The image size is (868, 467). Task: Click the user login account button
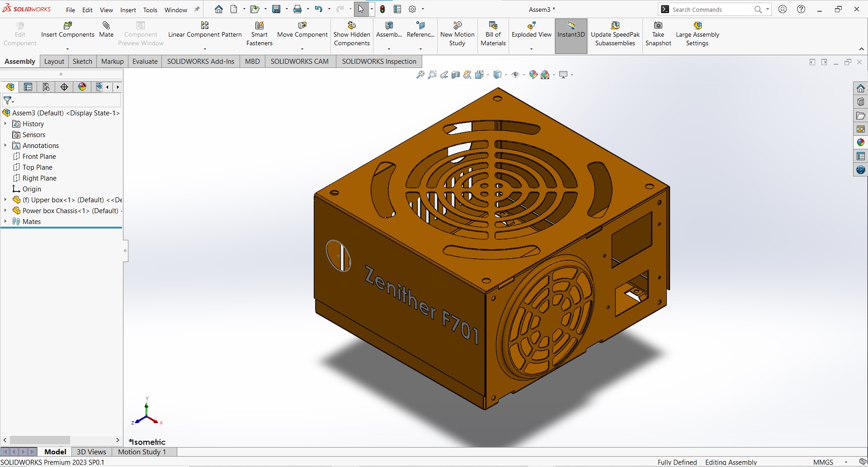[x=783, y=9]
